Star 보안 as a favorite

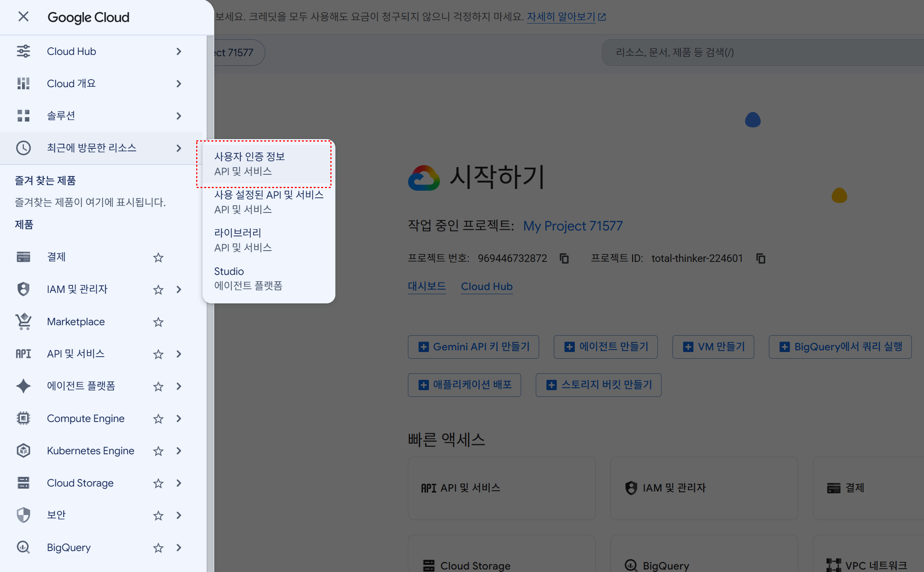coord(158,515)
